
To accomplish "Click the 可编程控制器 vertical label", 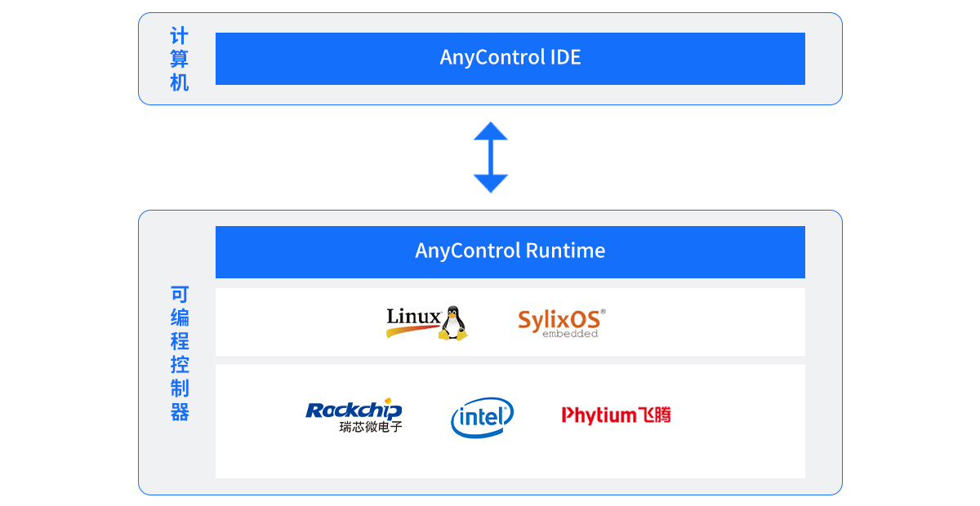I will [x=180, y=353].
